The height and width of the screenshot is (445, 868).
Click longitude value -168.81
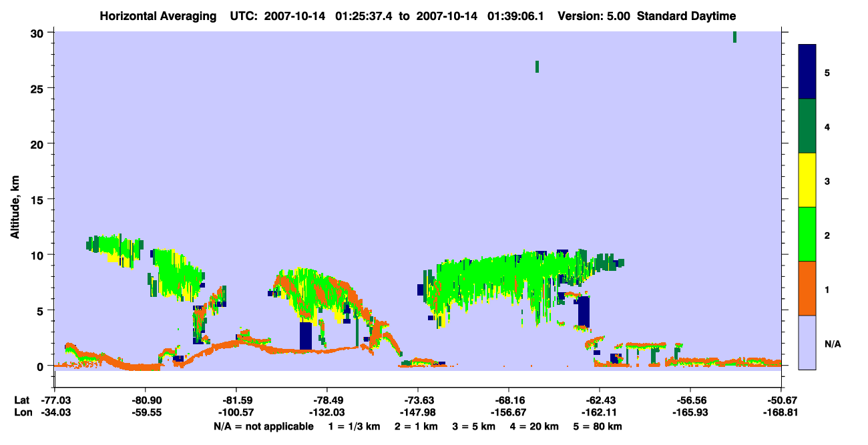[x=781, y=412]
